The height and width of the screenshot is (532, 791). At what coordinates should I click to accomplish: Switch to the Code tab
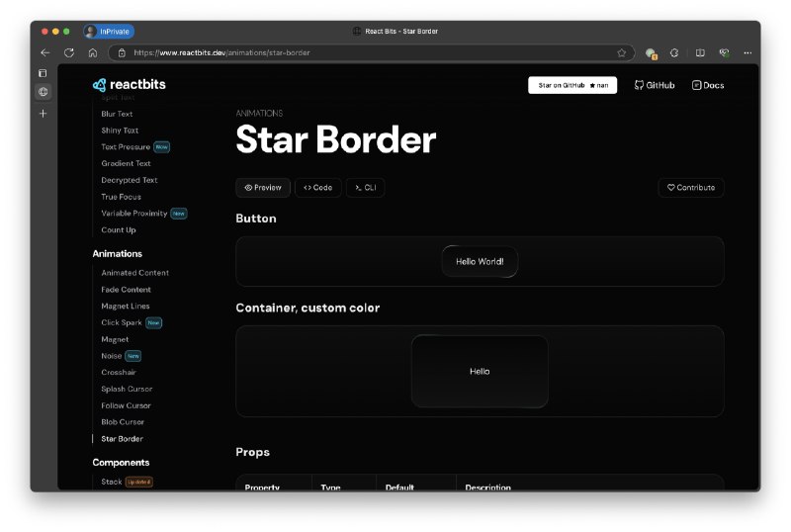pyautogui.click(x=317, y=188)
